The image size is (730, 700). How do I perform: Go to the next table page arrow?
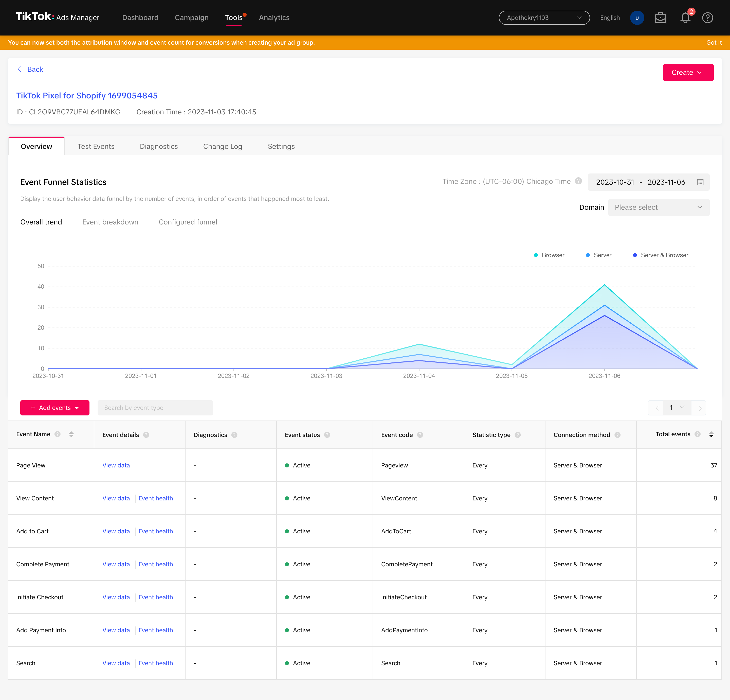700,408
